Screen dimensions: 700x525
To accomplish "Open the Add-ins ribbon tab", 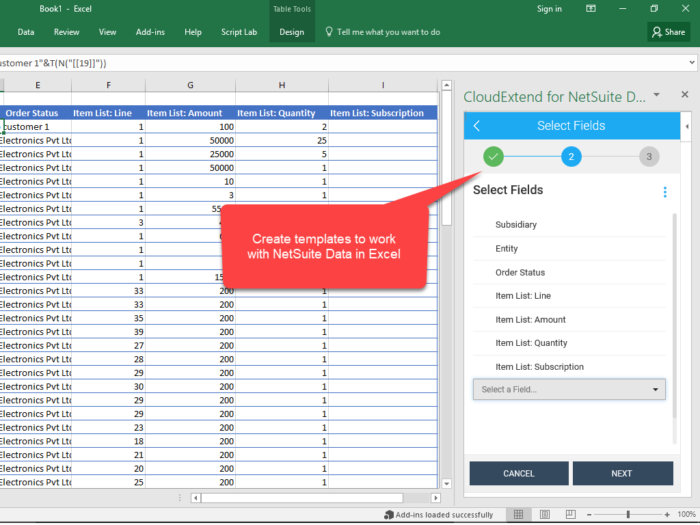I will click(x=150, y=32).
